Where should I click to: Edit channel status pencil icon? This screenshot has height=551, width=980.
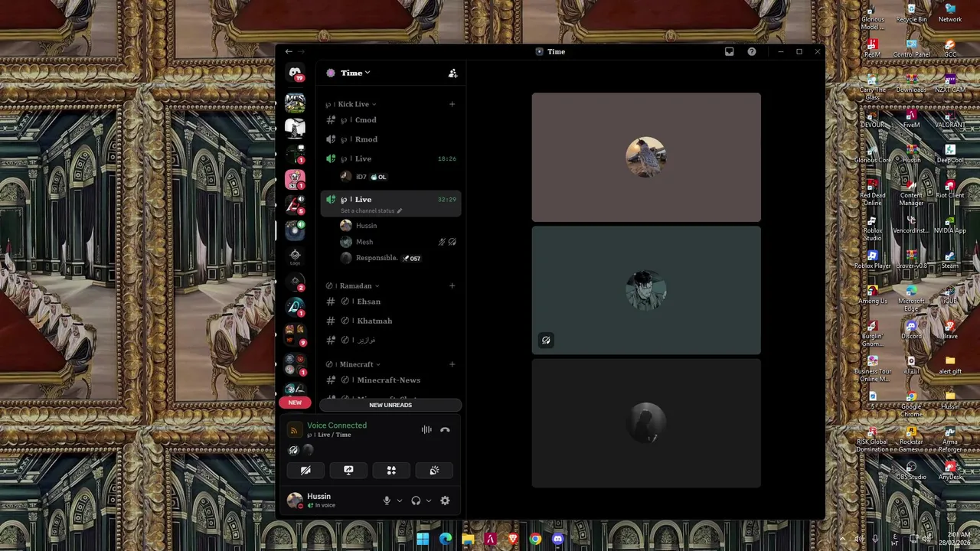[399, 210]
